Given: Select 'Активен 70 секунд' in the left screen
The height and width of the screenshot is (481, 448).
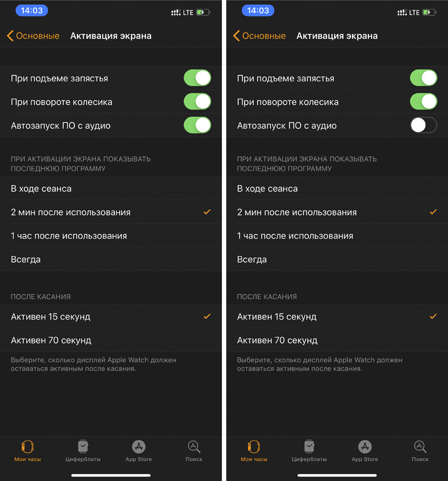Looking at the screenshot, I should tap(111, 340).
